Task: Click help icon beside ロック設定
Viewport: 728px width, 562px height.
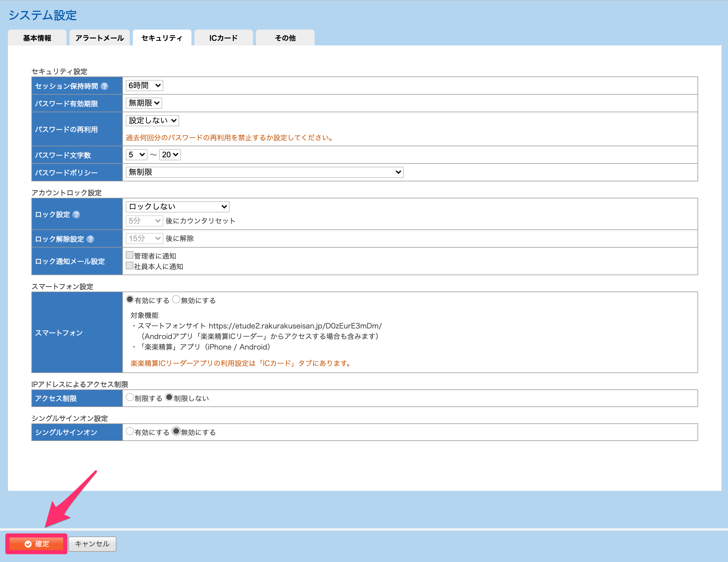Action: pos(76,214)
